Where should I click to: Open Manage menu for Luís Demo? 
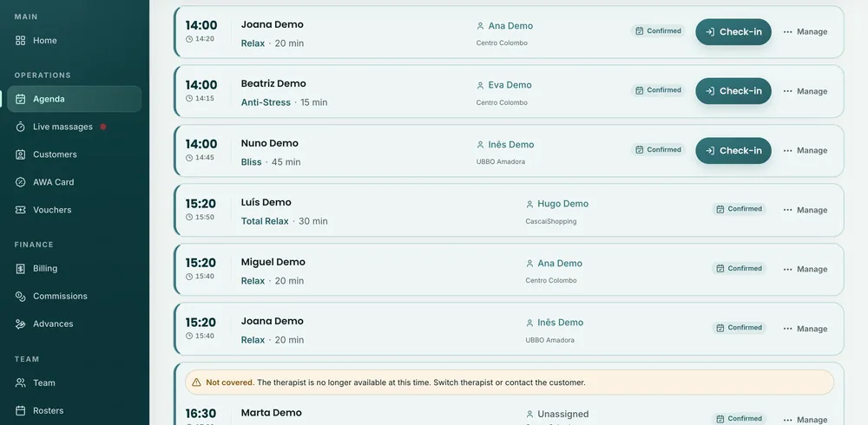click(x=806, y=210)
